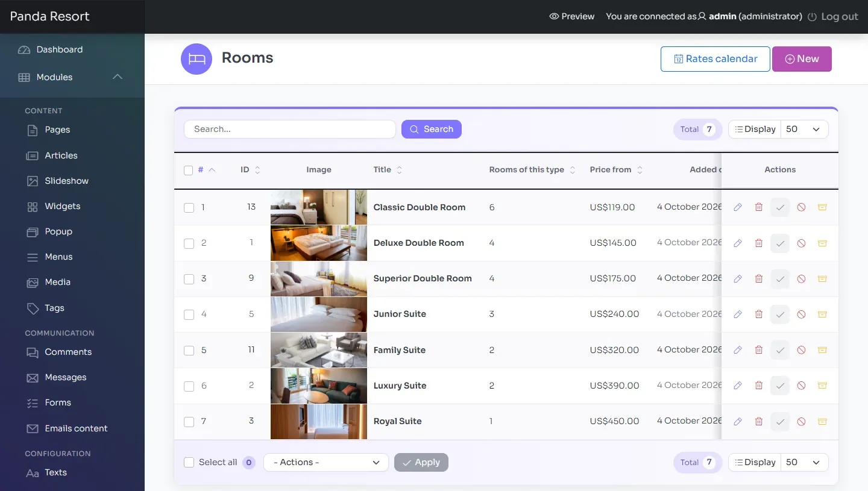Edit the Classic Double Room with pencil icon
The height and width of the screenshot is (491, 868).
pyautogui.click(x=738, y=207)
